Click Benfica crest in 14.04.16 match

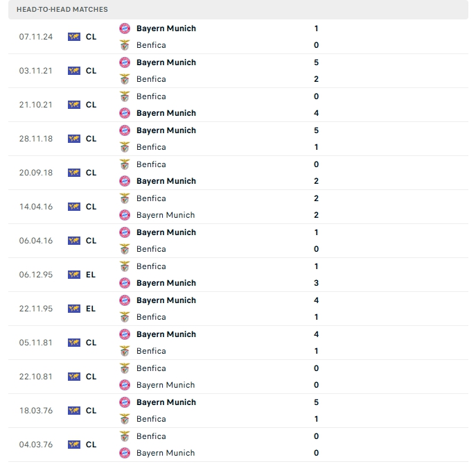click(x=125, y=198)
